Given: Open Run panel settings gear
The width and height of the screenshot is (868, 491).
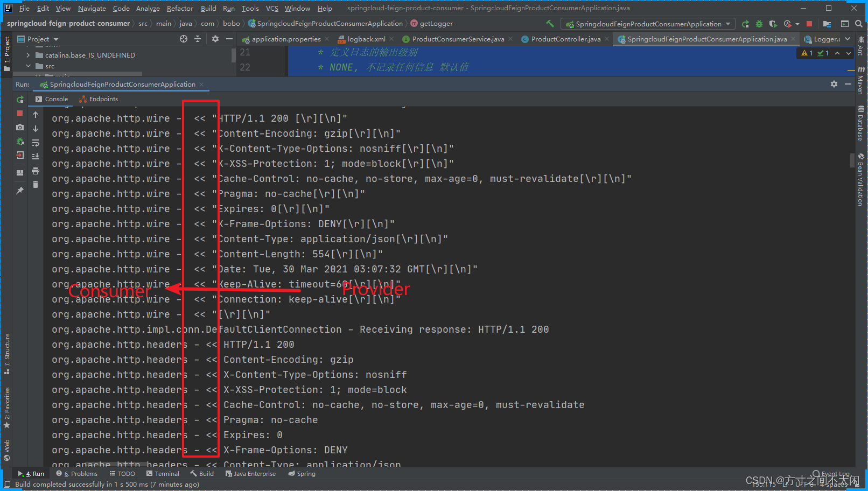Looking at the screenshot, I should (834, 84).
